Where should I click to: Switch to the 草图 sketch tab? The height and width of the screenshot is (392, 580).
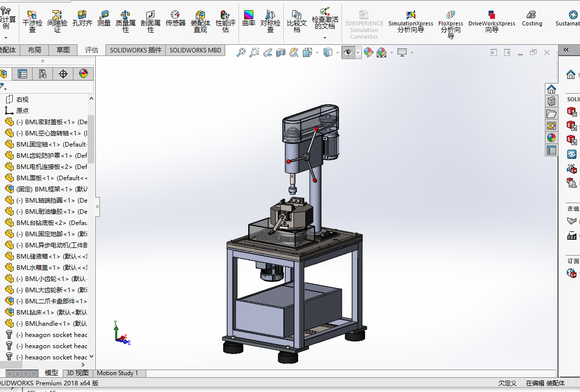63,50
